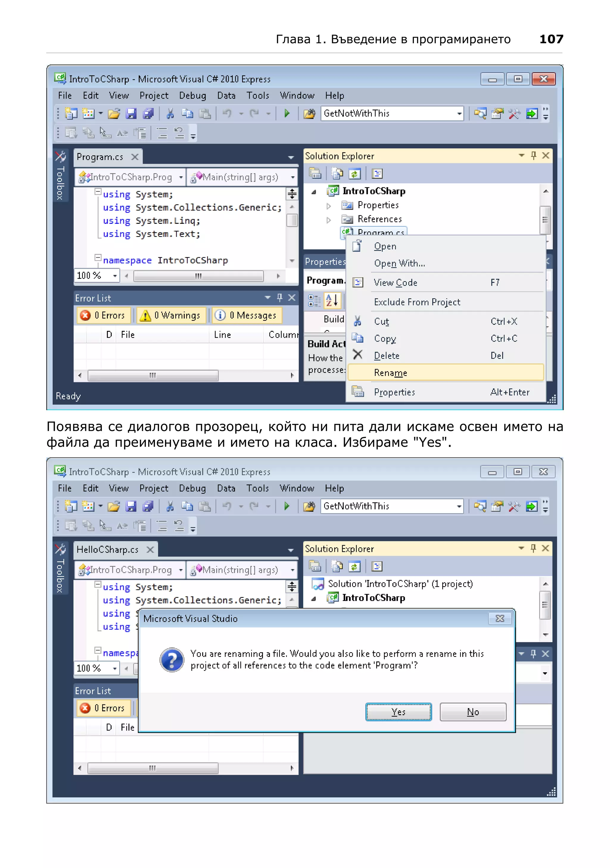This screenshot has height=868, width=610.
Task: Collapse the namespace IntroToCSharp code block
Action: pos(98,258)
